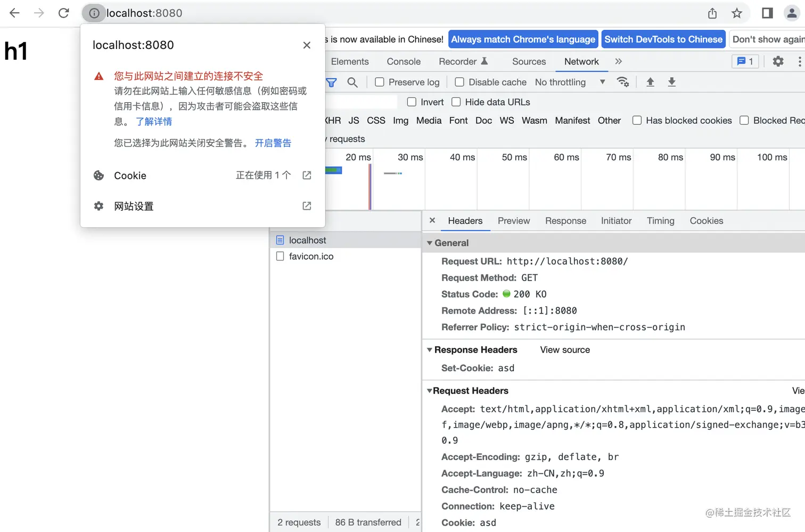
Task: Open network conditions wifi icon
Action: point(622,82)
